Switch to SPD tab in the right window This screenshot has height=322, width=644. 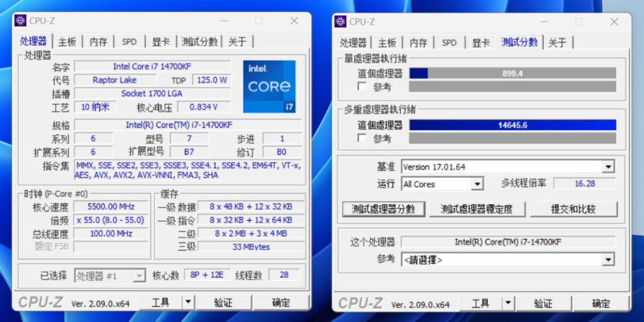coord(450,42)
